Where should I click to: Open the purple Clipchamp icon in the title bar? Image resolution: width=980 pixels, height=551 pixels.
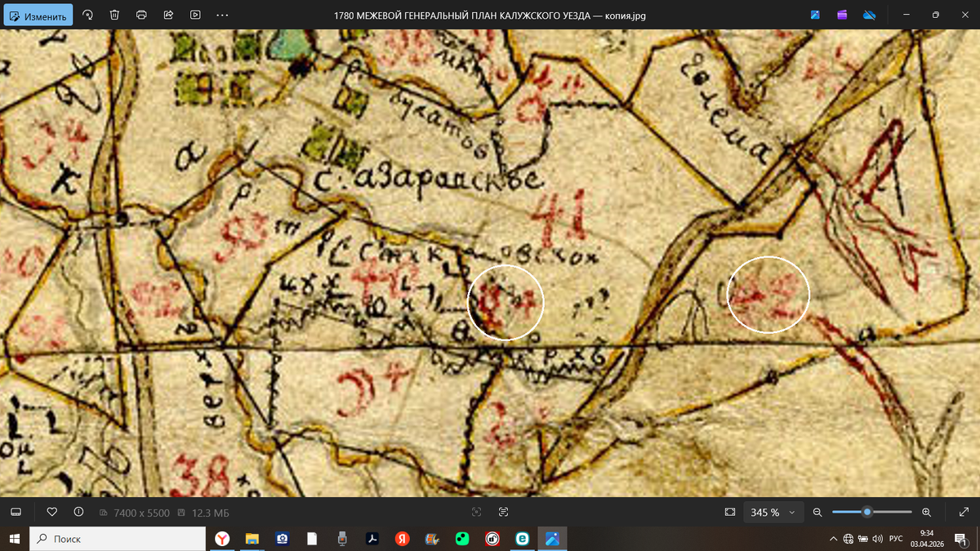(x=842, y=15)
